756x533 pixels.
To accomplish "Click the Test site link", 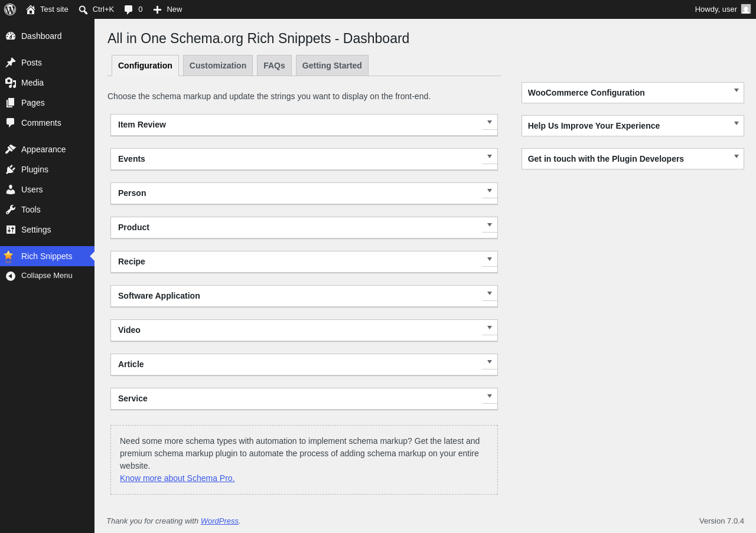I will pos(54,9).
